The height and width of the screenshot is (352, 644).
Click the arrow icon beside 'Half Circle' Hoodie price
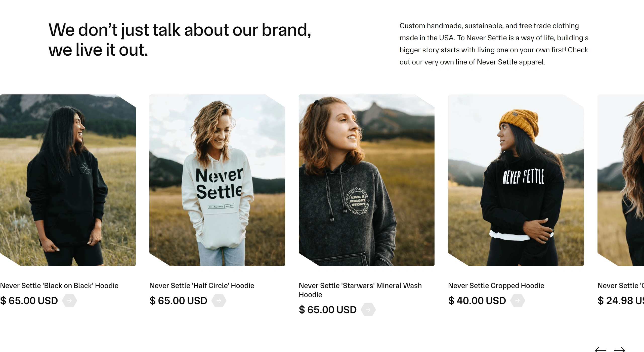pos(219,300)
